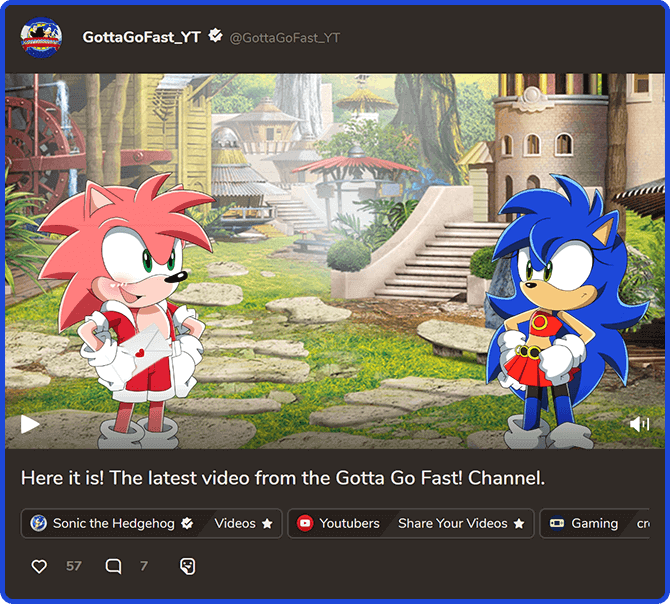Open comments with the speech bubble icon
Viewport: 670px width, 604px height.
click(113, 566)
